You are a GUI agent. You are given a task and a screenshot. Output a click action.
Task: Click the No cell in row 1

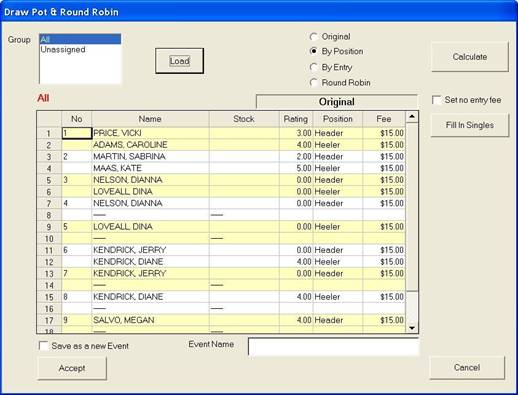(77, 133)
